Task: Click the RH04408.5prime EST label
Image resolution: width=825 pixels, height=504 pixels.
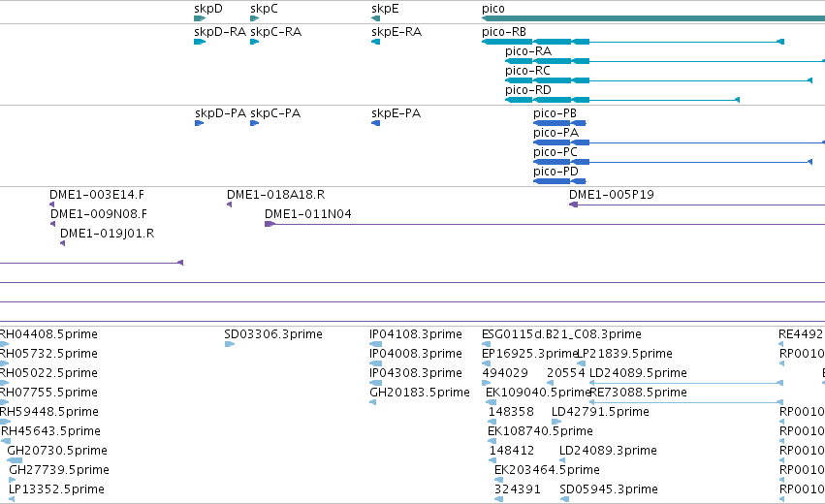Action: [48, 334]
